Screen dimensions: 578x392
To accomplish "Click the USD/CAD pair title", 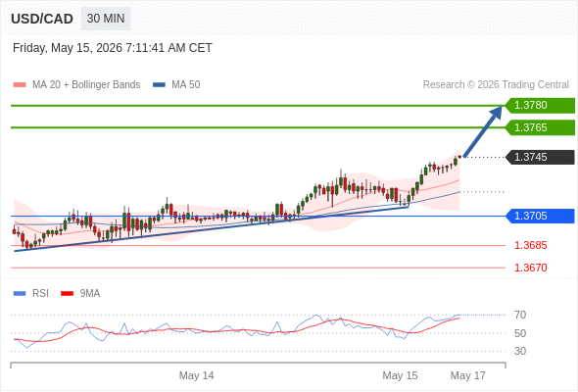I will (42, 19).
